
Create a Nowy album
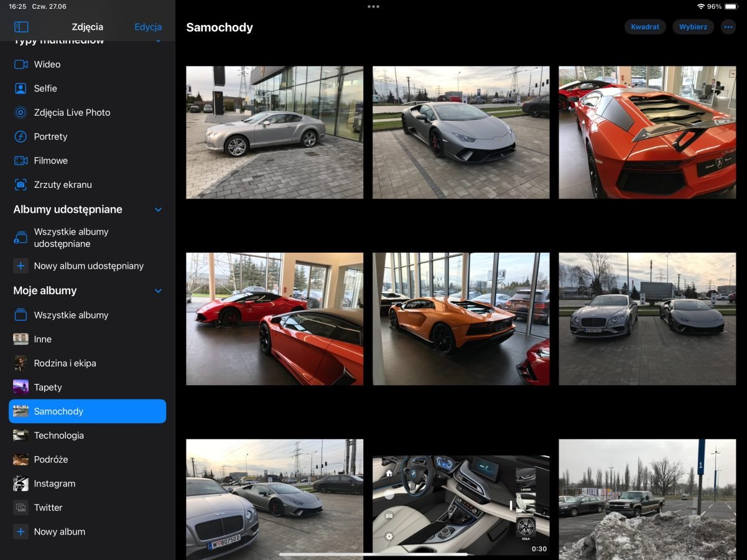88,532
